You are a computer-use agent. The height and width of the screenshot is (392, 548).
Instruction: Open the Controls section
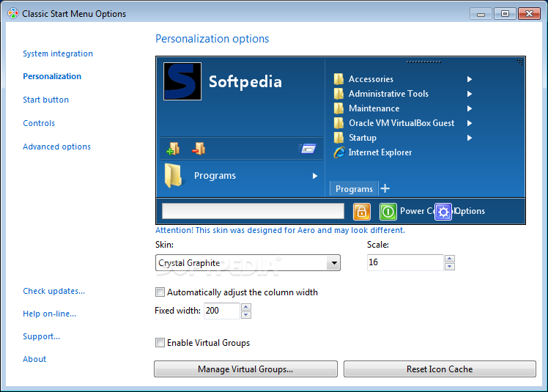click(x=39, y=123)
